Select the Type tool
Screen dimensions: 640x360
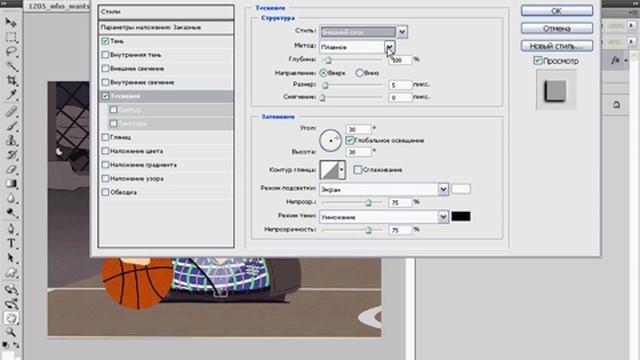[x=11, y=244]
